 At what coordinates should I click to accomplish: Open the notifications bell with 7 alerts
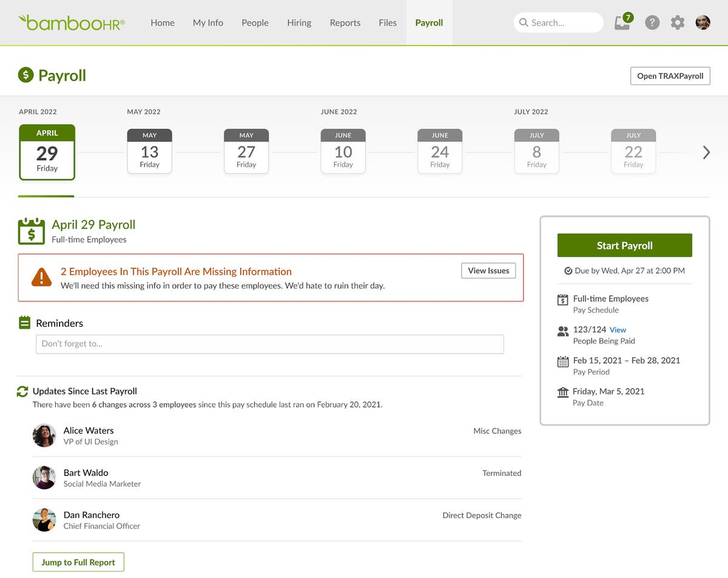pos(622,22)
